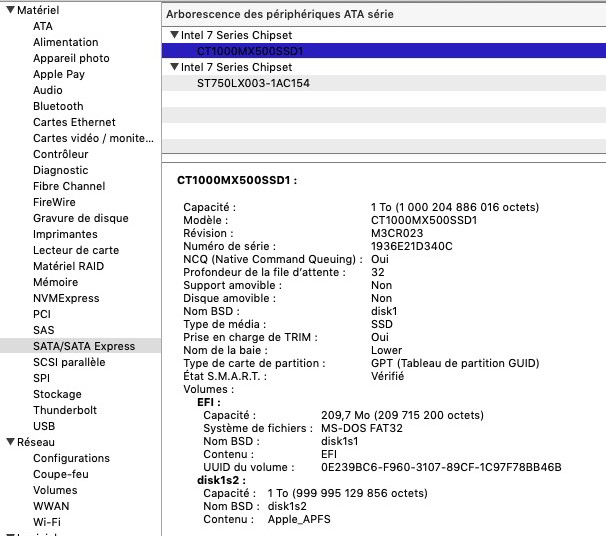Select SAS in the sidebar

44,330
